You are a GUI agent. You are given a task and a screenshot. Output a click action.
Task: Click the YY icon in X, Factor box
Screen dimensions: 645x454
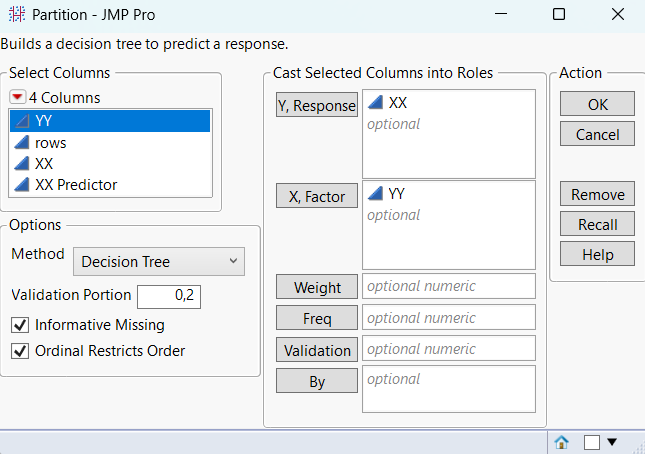coord(376,193)
